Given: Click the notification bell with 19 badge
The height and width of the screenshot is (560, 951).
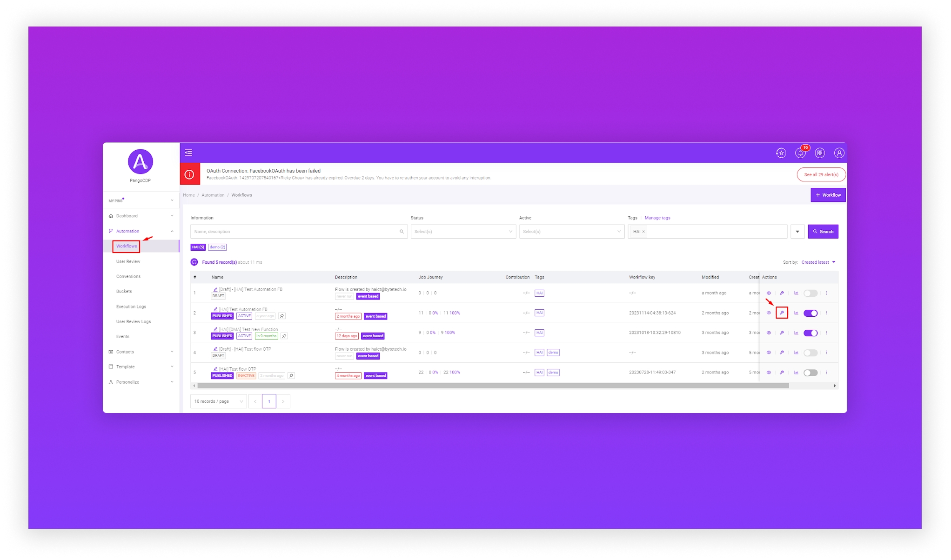Looking at the screenshot, I should (801, 153).
